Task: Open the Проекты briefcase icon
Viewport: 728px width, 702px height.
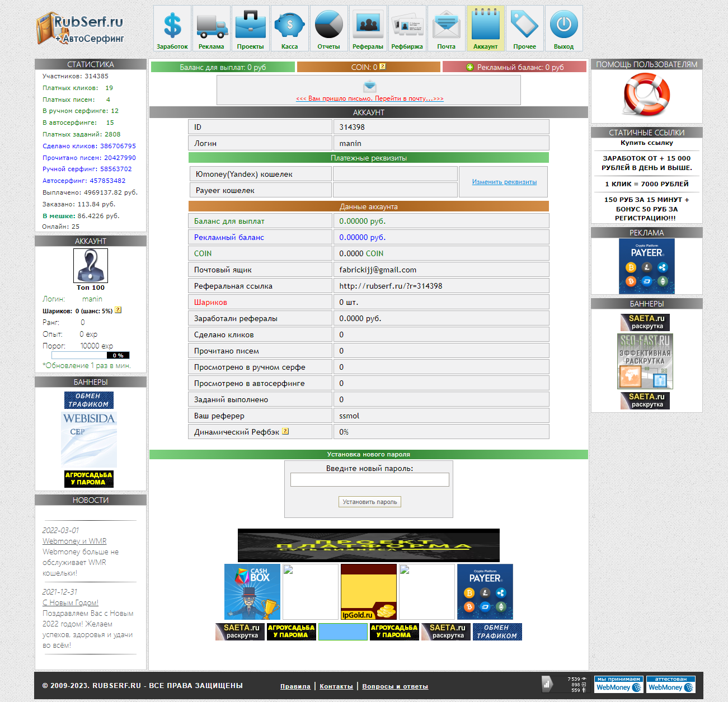Action: click(x=251, y=29)
